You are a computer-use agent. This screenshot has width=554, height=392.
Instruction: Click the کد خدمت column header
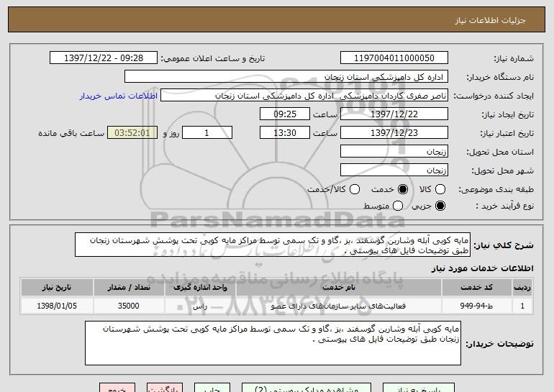(476, 288)
